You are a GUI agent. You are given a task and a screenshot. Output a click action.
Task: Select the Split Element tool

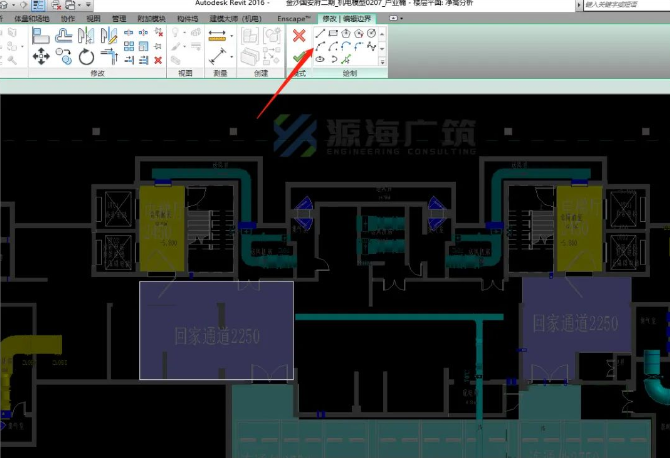point(129,32)
